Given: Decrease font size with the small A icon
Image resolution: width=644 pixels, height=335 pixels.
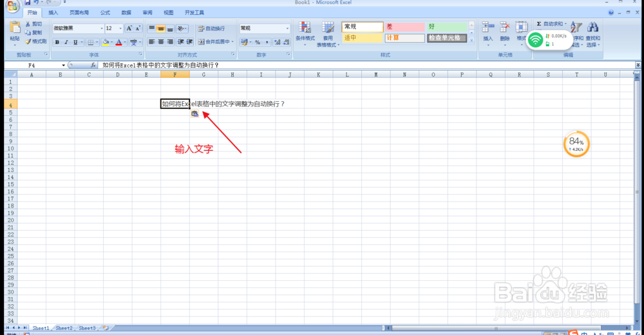Looking at the screenshot, I should (138, 28).
